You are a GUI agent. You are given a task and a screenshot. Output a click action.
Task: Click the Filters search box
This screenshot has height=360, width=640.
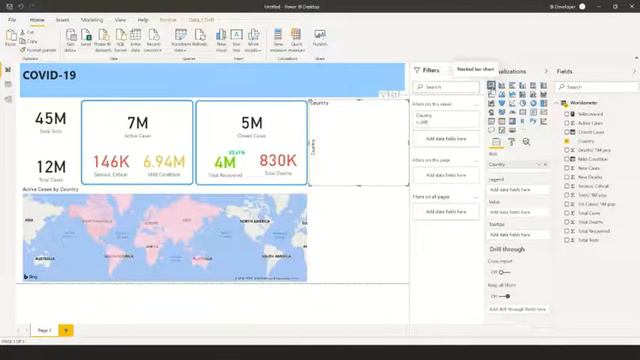tap(446, 87)
